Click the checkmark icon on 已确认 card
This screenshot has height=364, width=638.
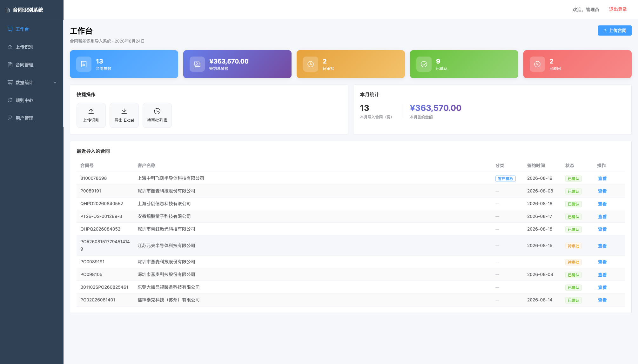coord(424,64)
